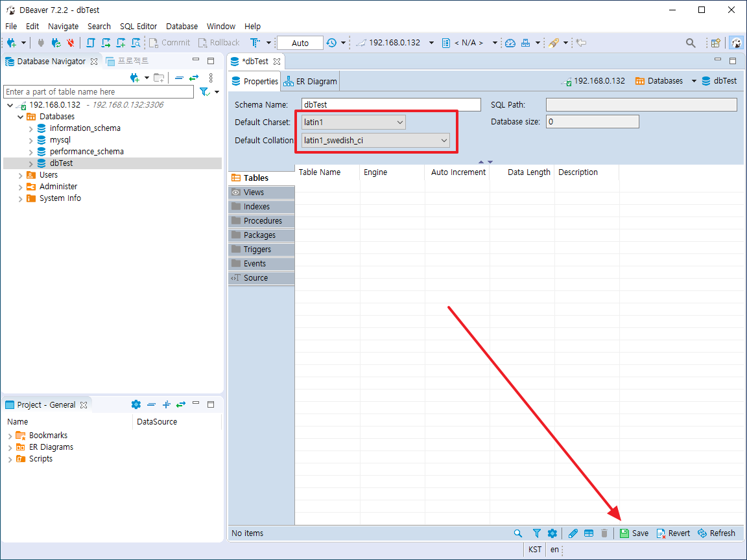Collapse all in the Project General panel
The image size is (747, 560).
152,404
